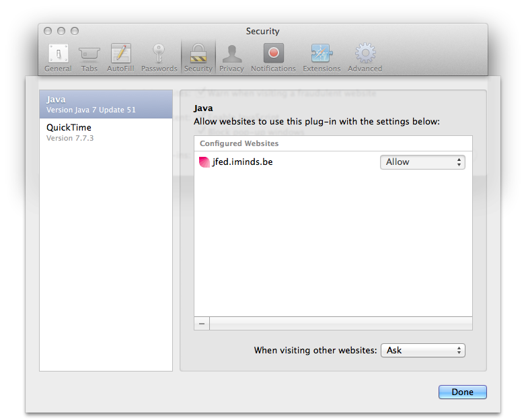This screenshot has height=420, width=526.
Task: Click the Configured Websites header
Action: [333, 143]
